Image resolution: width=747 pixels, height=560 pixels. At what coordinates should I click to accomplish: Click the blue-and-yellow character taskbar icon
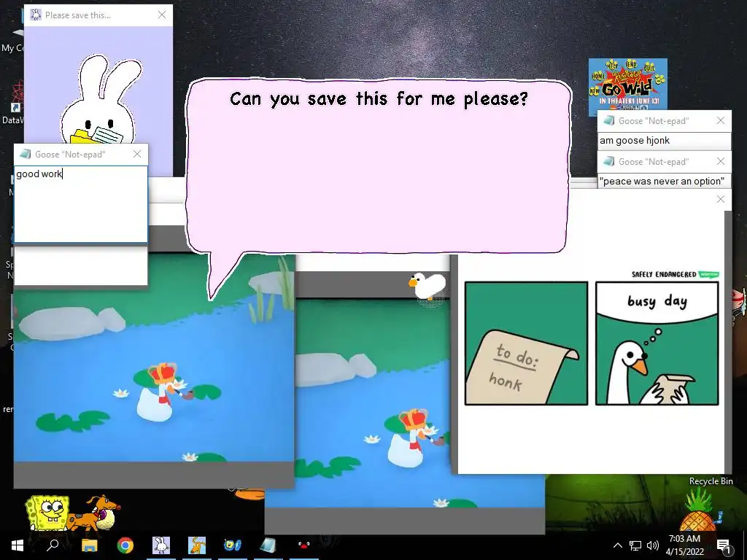(x=233, y=545)
